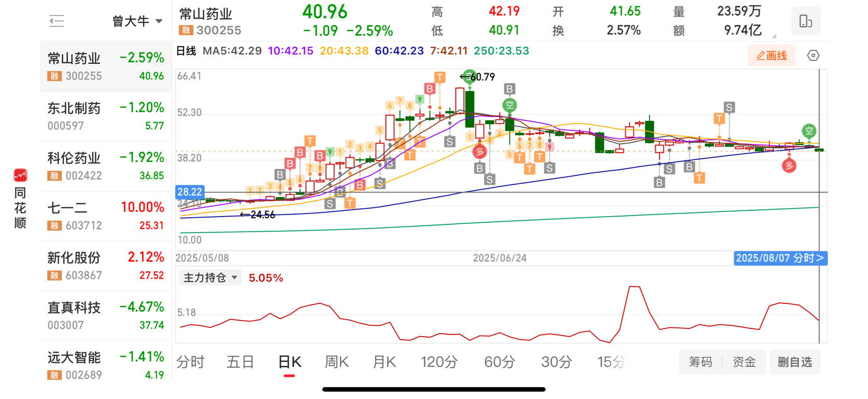Tap 28.22 price label on crosshair

[x=190, y=192]
